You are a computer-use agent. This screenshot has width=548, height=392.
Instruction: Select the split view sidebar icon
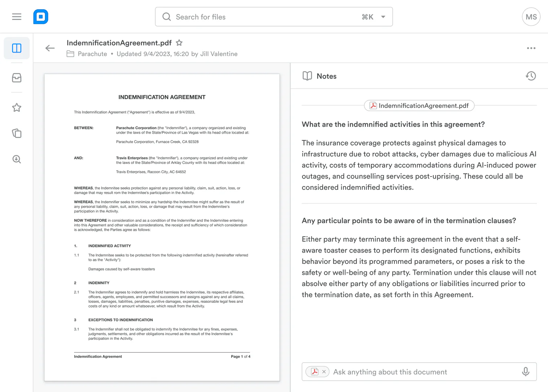point(17,48)
